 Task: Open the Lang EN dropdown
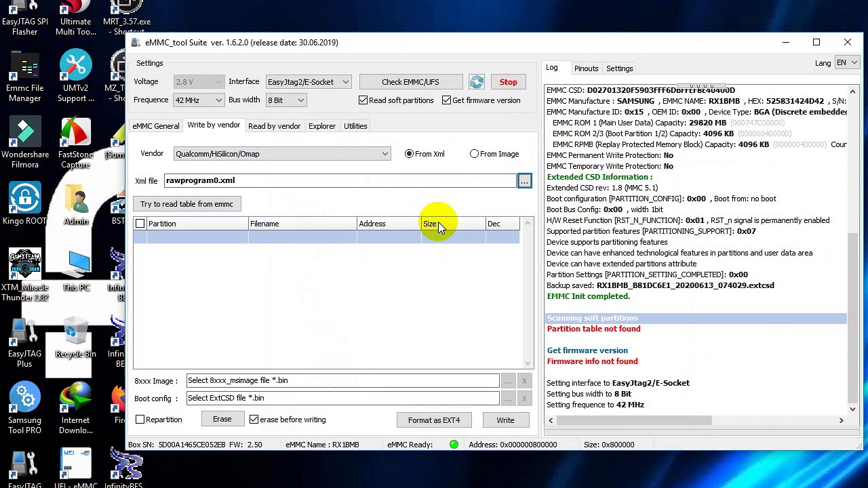pos(846,63)
